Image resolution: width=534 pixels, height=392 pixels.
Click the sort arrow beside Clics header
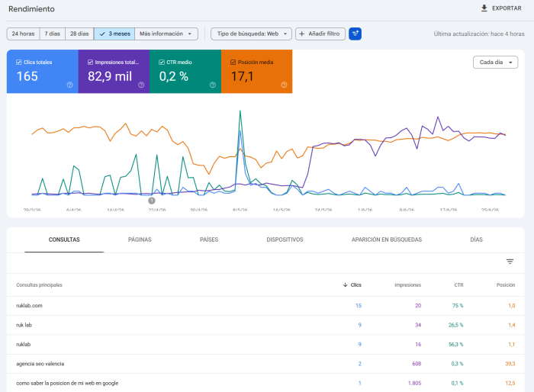[345, 284]
